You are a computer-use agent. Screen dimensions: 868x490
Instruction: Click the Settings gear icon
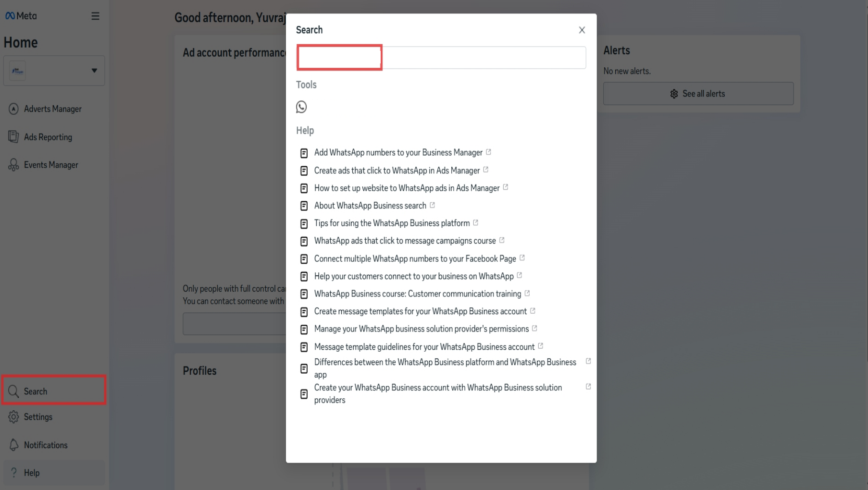point(13,417)
